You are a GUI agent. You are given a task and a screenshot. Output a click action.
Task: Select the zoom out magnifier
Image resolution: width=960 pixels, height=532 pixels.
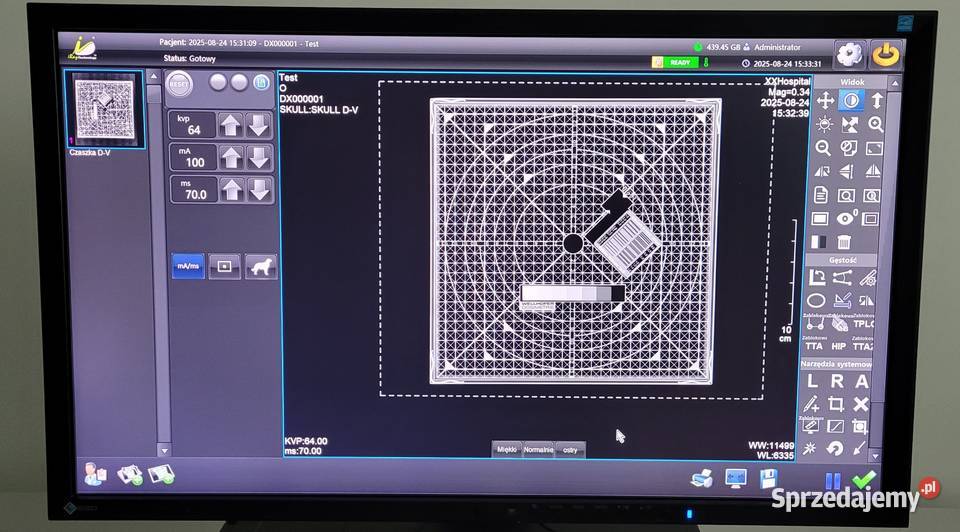coord(823,148)
